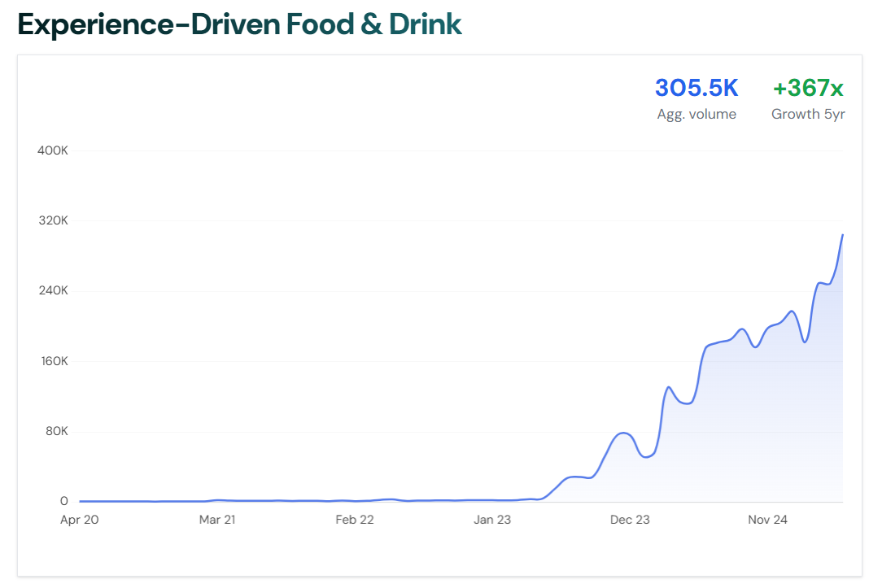This screenshot has height=588, width=882.
Task: Click the Agg. volume label
Action: click(696, 114)
